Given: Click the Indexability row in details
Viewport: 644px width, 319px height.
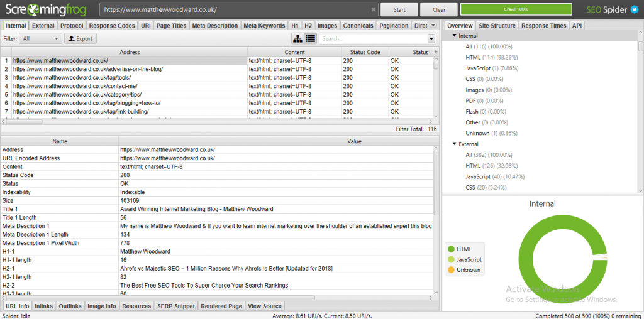Looking at the screenshot, I should (216, 192).
